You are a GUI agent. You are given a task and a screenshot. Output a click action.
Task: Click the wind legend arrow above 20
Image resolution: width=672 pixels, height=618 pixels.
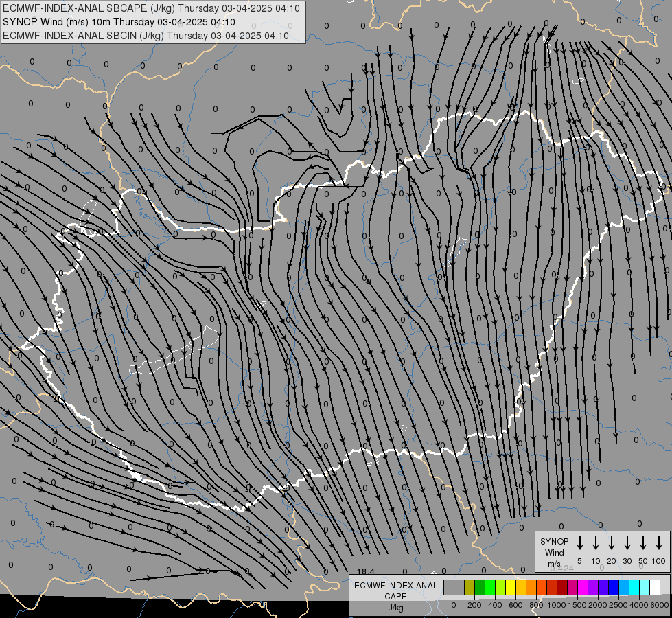click(611, 543)
